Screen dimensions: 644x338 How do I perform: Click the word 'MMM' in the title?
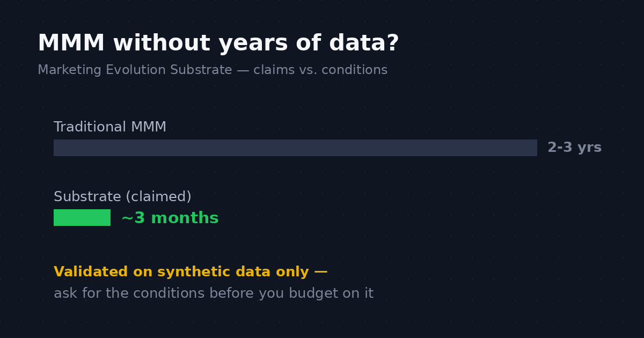point(71,43)
